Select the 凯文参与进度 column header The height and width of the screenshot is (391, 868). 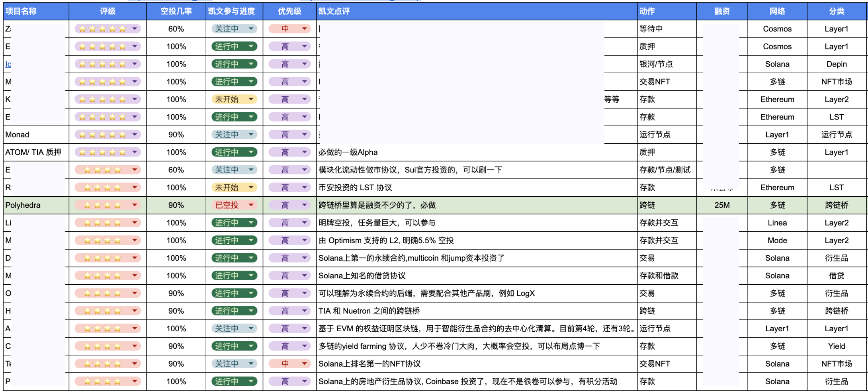click(x=235, y=11)
